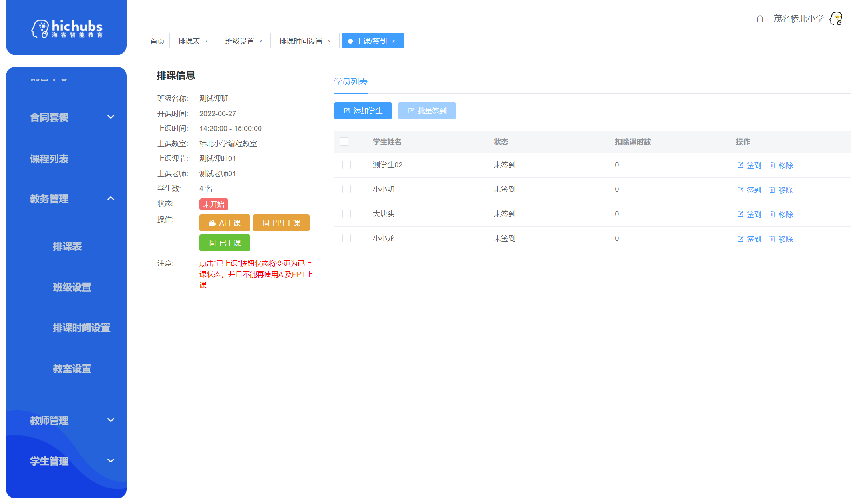Click the notification bell icon
Viewport: 863px width, 504px height.
pos(759,18)
